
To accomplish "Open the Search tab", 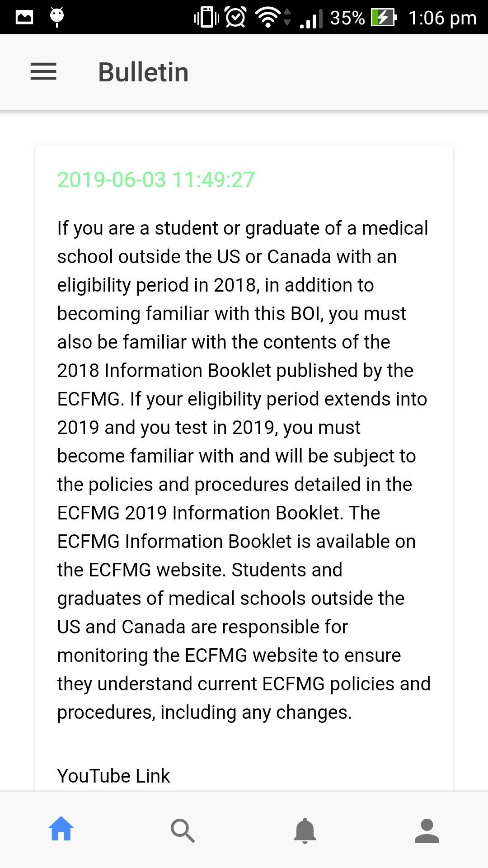I will 183,830.
